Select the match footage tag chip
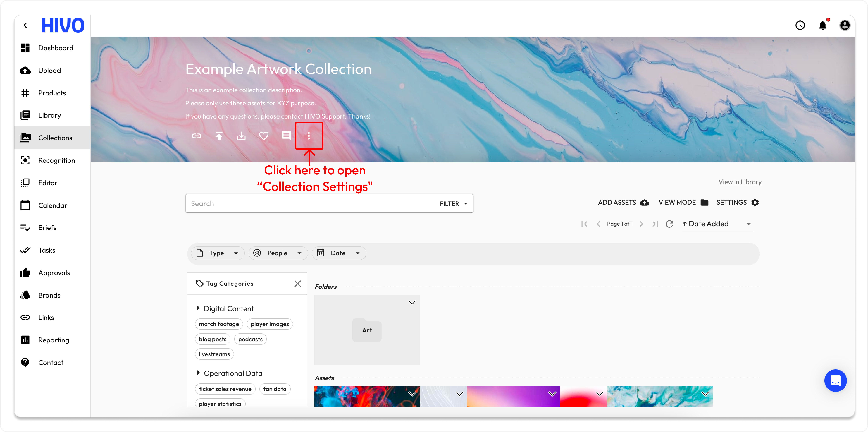 pyautogui.click(x=219, y=324)
